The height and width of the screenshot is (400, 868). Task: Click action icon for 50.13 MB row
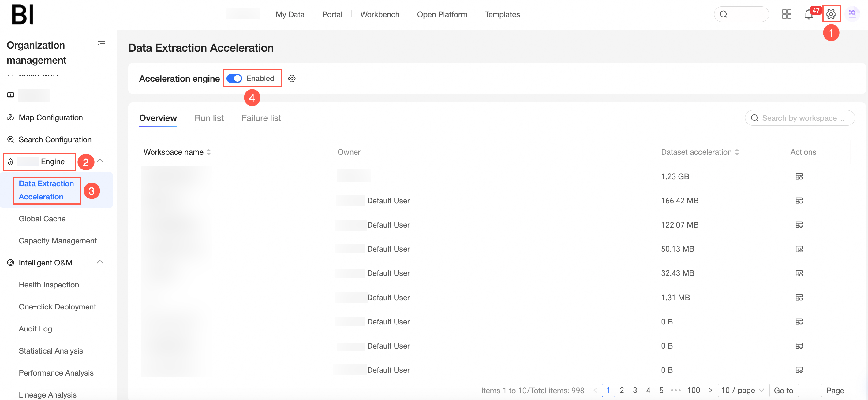[799, 249]
